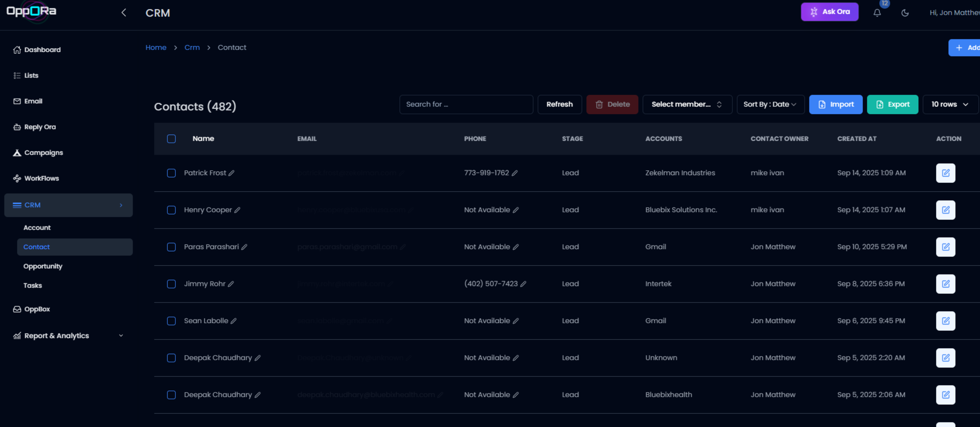The width and height of the screenshot is (980, 427).
Task: Tick checkbox for Jimmy Rohr
Action: tap(171, 284)
